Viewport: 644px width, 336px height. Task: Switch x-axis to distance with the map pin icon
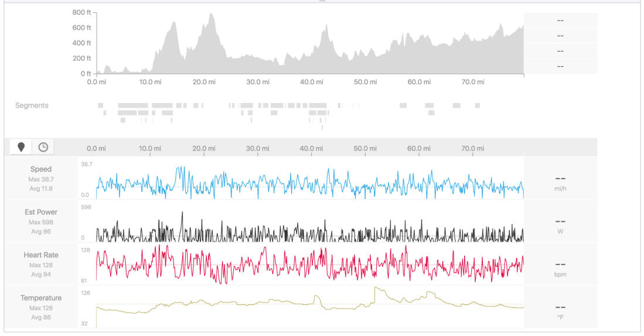(22, 148)
